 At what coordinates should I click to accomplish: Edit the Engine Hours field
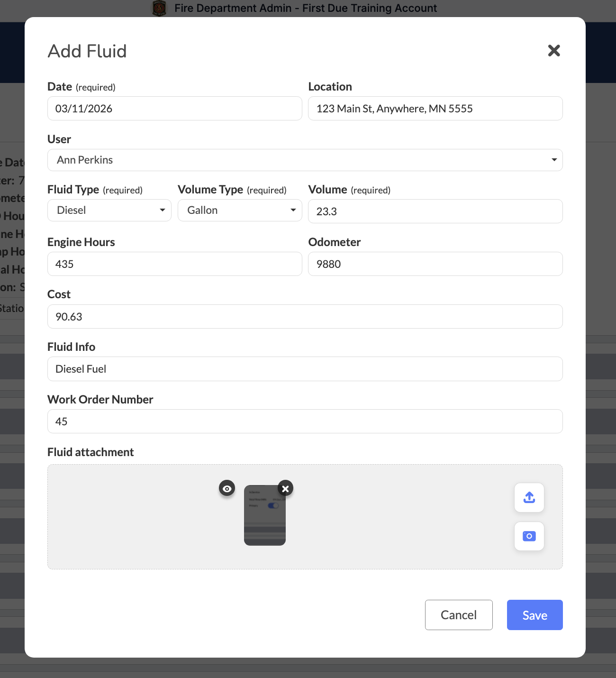point(175,264)
